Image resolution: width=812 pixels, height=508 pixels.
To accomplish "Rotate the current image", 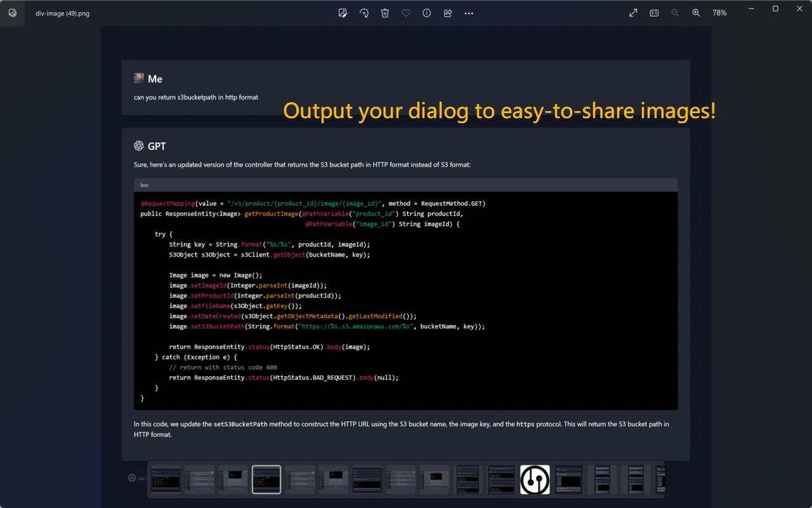I will coord(363,13).
